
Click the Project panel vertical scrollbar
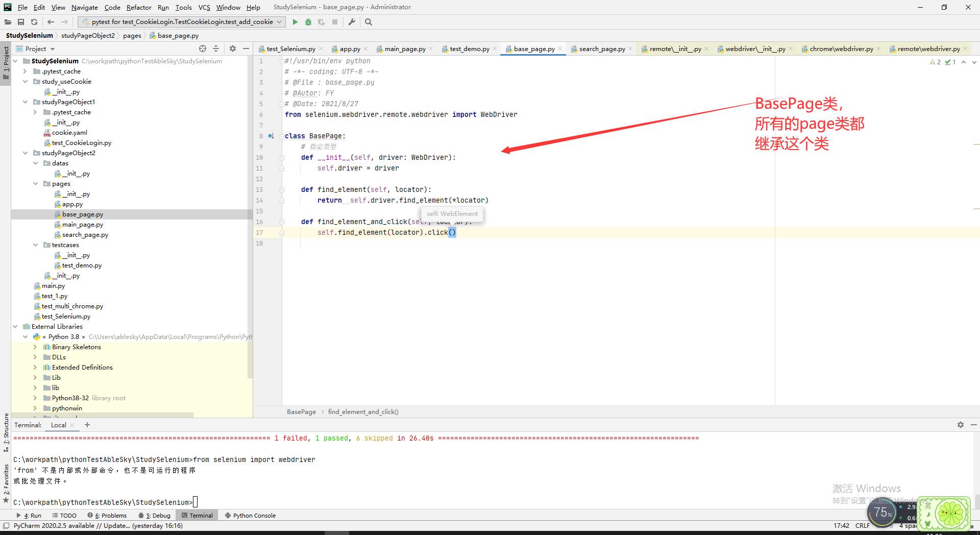pyautogui.click(x=250, y=217)
